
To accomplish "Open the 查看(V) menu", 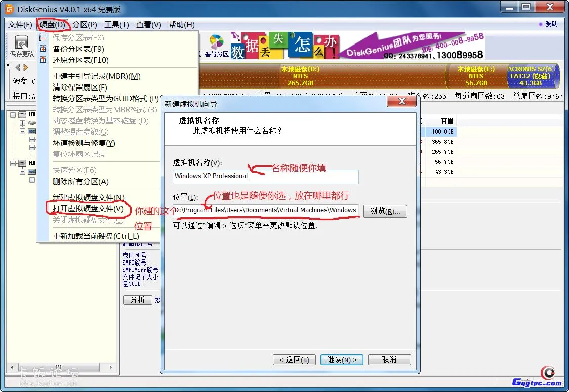I will 149,24.
